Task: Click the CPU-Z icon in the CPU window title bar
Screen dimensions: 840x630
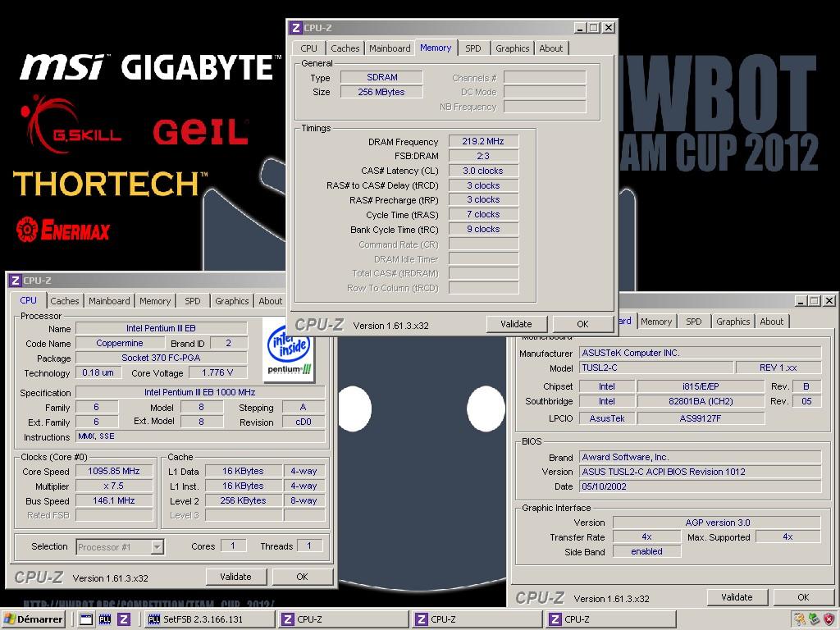Action: (x=16, y=281)
